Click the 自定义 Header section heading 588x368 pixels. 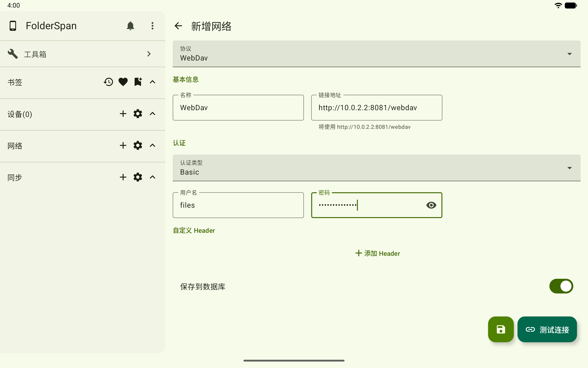[x=194, y=230]
